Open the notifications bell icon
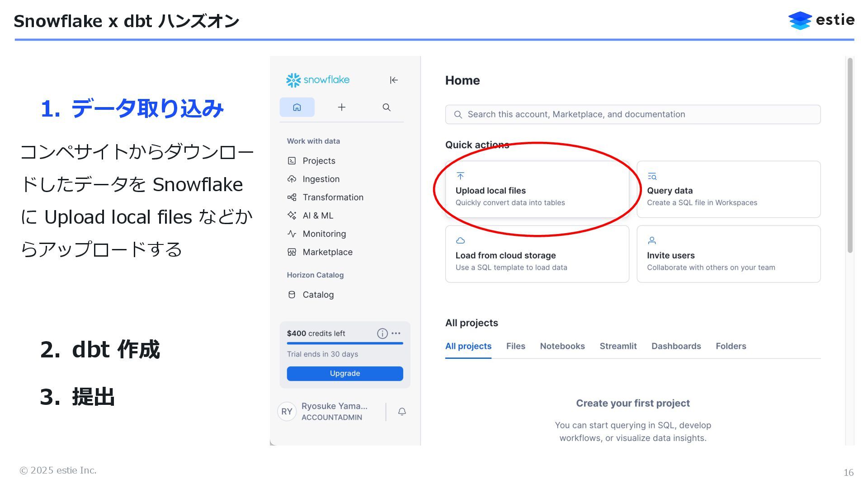The image size is (868, 488). click(402, 412)
